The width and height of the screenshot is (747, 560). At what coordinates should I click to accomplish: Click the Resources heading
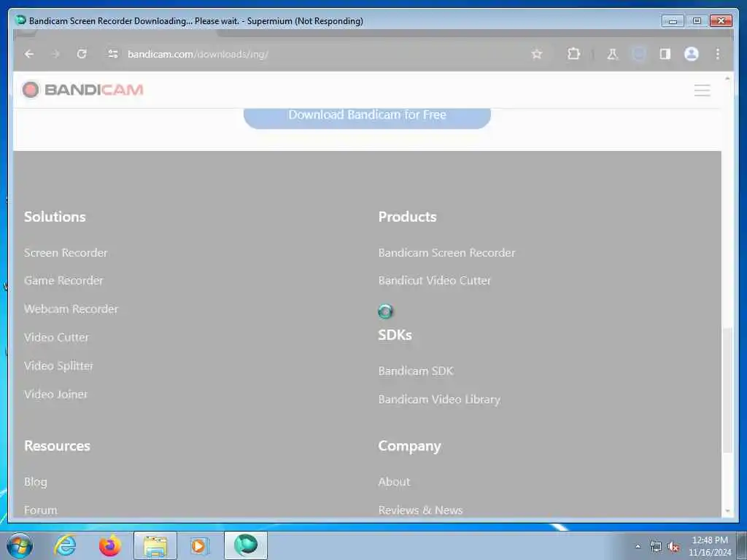(x=57, y=446)
